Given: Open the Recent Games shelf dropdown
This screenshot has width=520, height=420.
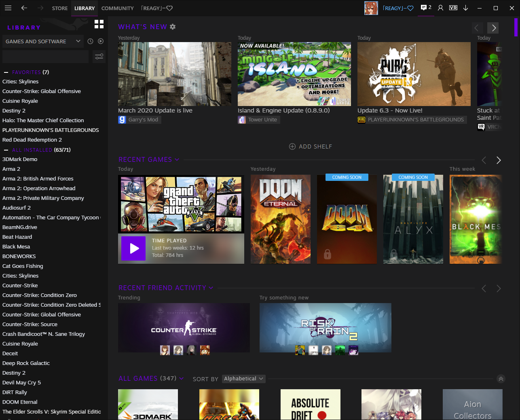Looking at the screenshot, I should (x=177, y=160).
